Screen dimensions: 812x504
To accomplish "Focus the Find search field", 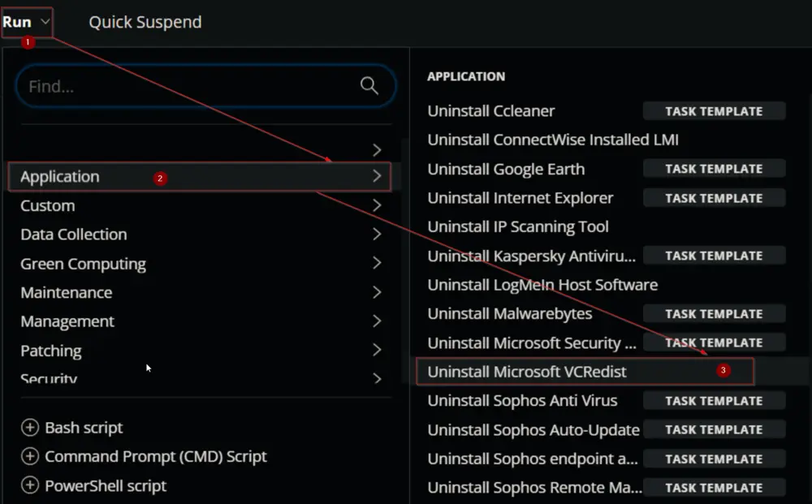I will 205,86.
